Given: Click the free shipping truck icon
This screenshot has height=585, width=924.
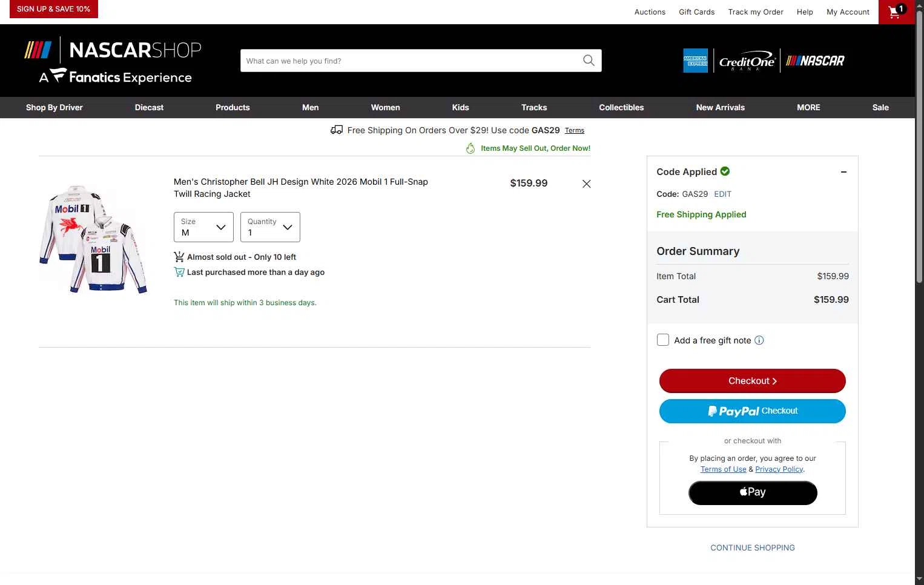Looking at the screenshot, I should [x=337, y=130].
